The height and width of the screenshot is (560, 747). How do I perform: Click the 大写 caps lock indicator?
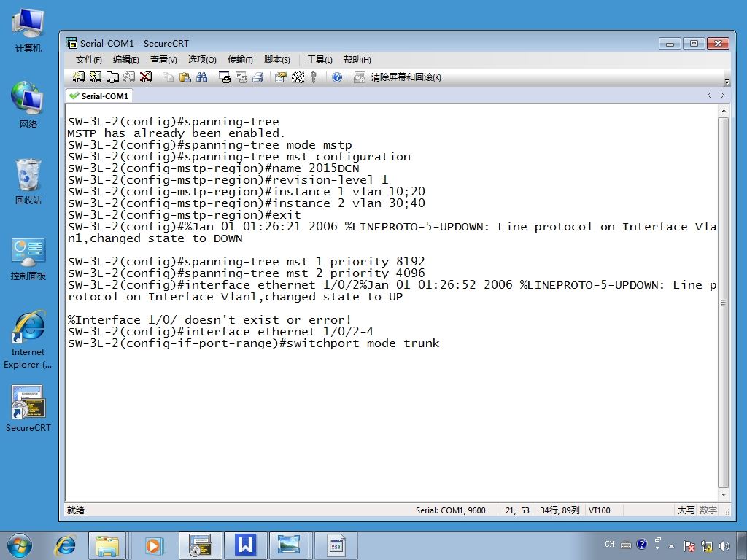click(x=686, y=510)
